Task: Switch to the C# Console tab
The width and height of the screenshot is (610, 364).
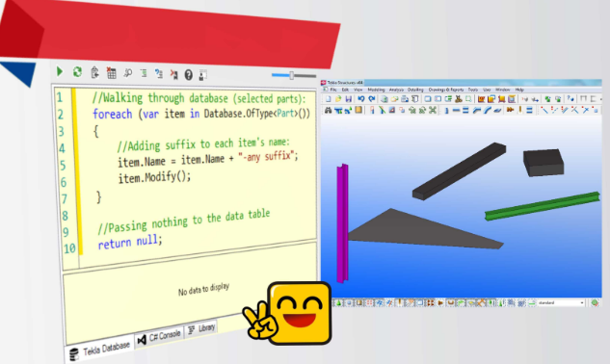Action: [159, 337]
